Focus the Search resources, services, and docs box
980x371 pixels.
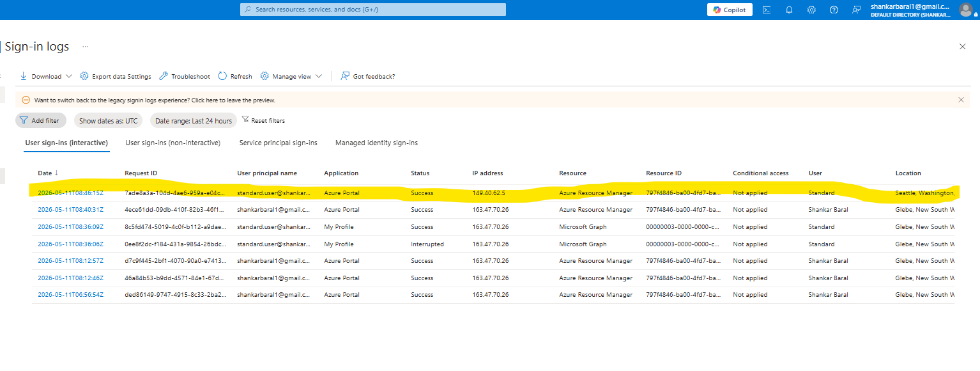click(372, 10)
